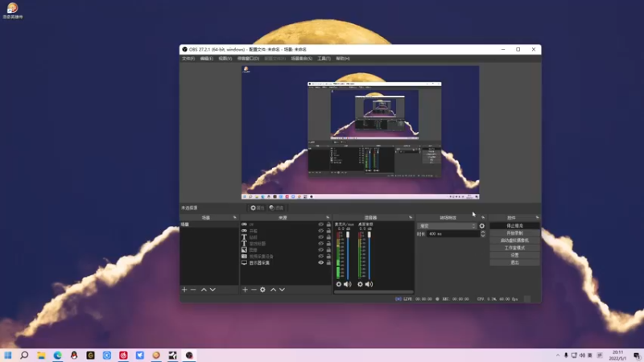This screenshot has height=362, width=644.
Task: Pop out the 来源 Sources dock panel
Action: pos(328,217)
